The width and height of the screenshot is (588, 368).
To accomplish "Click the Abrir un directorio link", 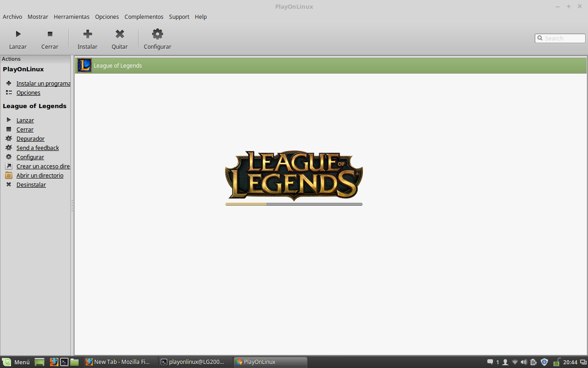I will [40, 175].
